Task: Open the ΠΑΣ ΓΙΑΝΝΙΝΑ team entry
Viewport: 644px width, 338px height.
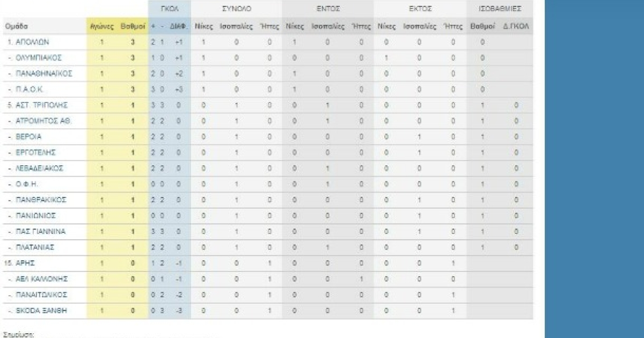Action: click(41, 232)
